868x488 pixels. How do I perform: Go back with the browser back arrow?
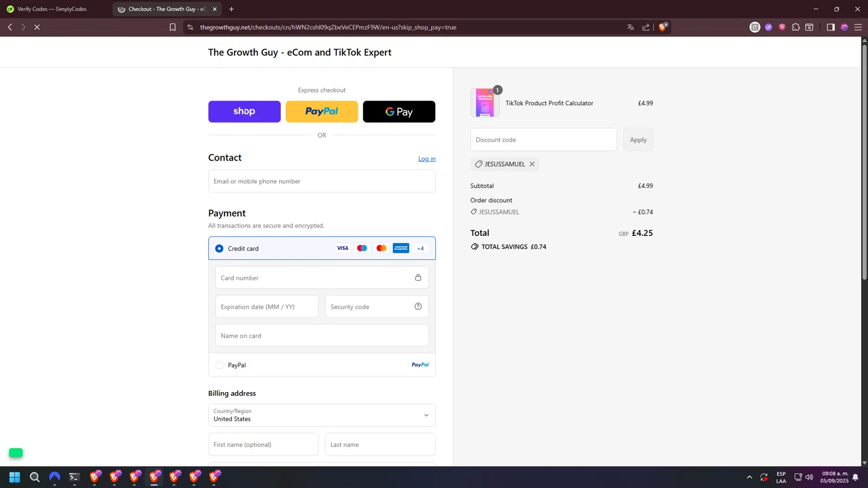coord(10,27)
